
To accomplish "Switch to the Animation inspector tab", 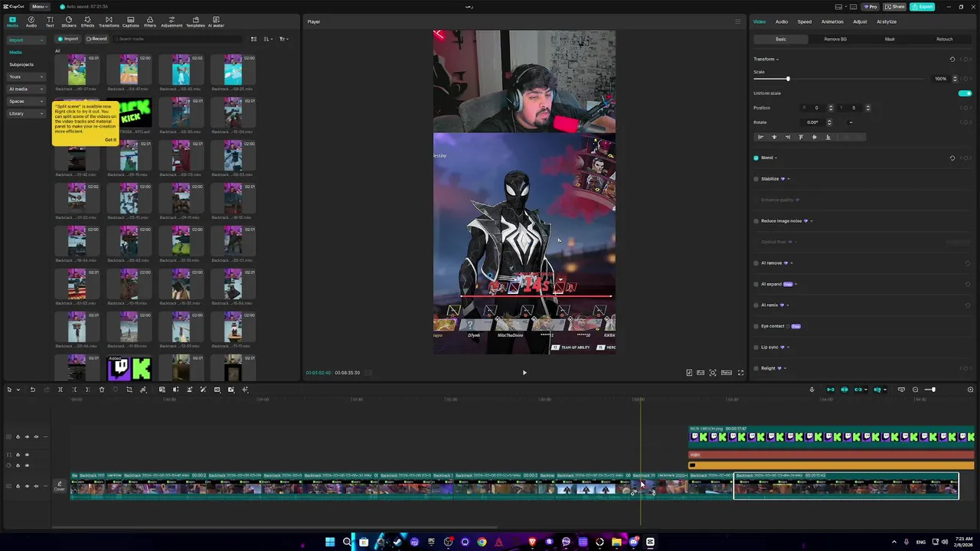I will [832, 21].
